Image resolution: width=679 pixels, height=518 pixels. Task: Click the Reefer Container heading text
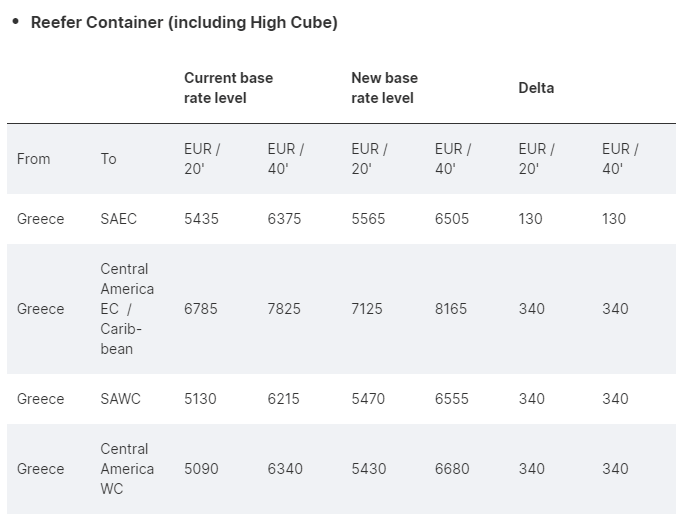coord(184,22)
